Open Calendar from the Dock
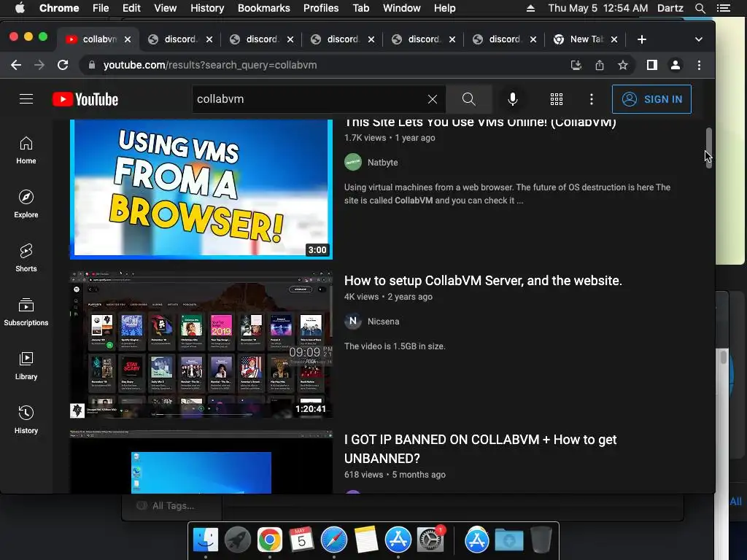The image size is (747, 560). 301,540
